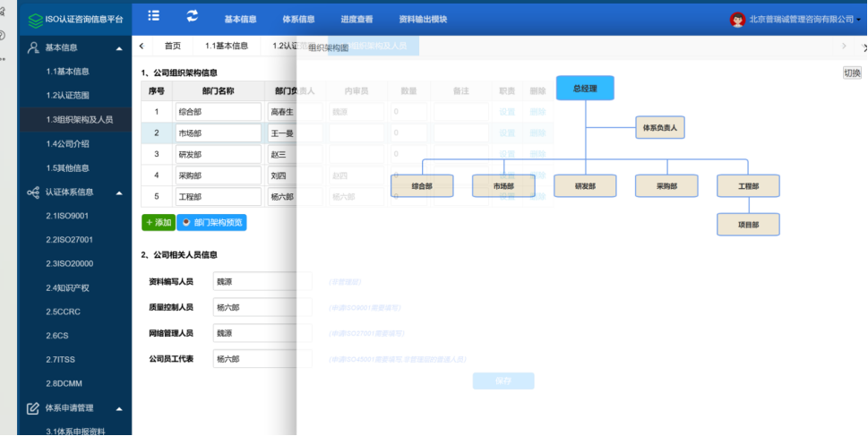Click the 总经理 node in org chart
The height and width of the screenshot is (436, 868).
pos(585,88)
